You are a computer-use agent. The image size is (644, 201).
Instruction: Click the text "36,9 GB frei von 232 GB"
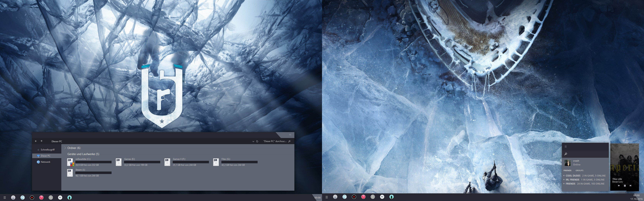(x=87, y=165)
